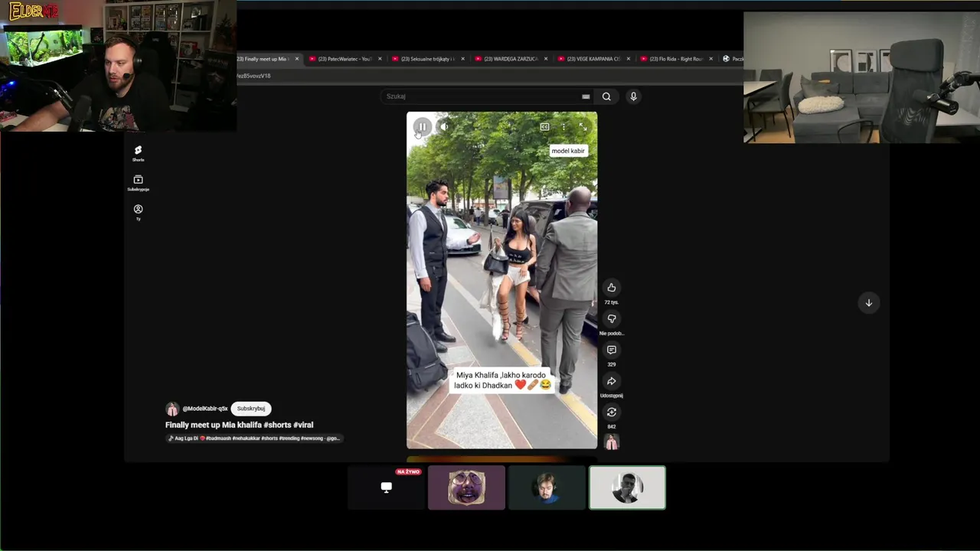Viewport: 980px width, 551px height.
Task: Share the Short via Udostępnij
Action: pyautogui.click(x=611, y=381)
